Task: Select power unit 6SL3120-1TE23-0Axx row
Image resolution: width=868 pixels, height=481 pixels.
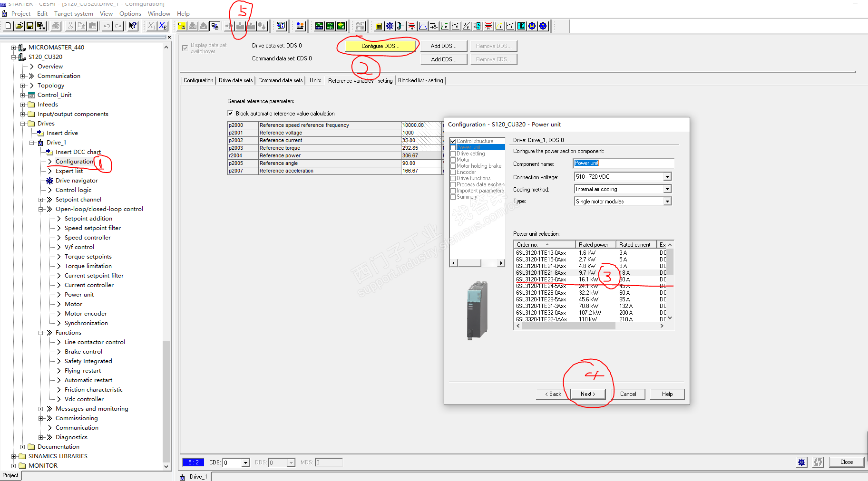Action: [x=590, y=279]
